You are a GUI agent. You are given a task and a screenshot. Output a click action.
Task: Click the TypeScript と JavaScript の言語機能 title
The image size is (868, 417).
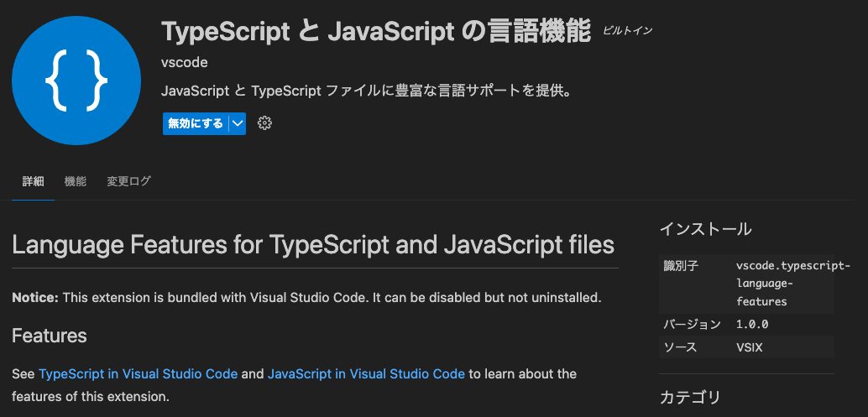coord(376,32)
